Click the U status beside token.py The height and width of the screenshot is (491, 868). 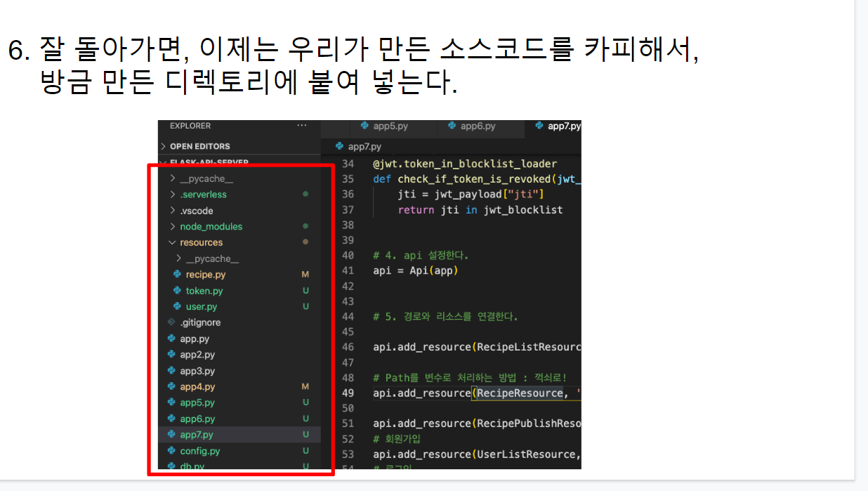point(305,291)
